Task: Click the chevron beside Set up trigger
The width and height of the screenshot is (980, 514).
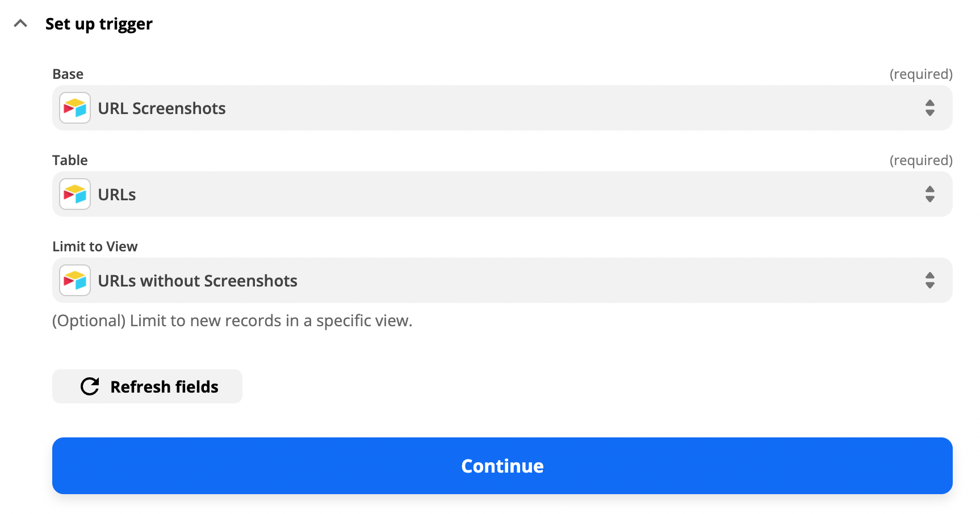Action: 21,24
